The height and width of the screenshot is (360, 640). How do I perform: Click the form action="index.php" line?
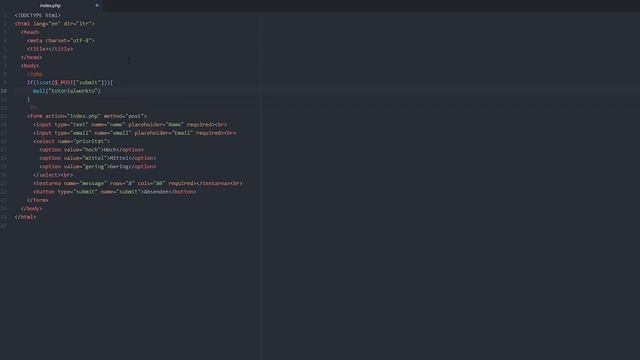pos(87,116)
